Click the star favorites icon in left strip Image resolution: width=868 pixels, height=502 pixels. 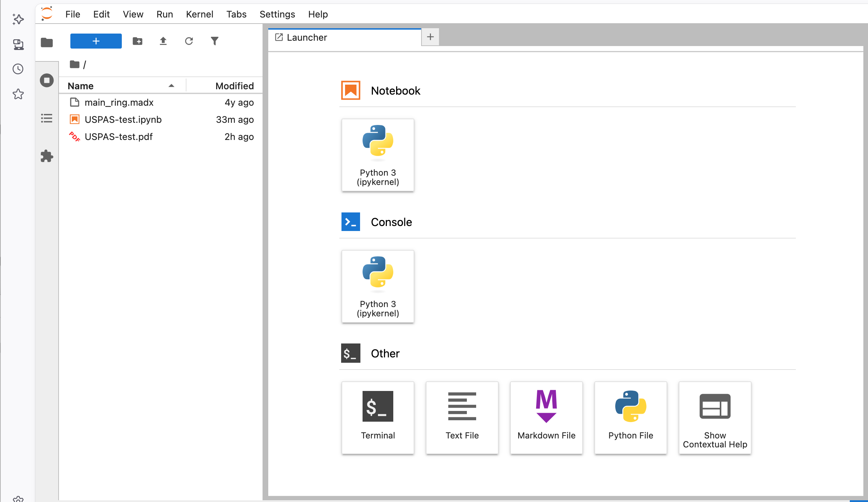pyautogui.click(x=18, y=94)
